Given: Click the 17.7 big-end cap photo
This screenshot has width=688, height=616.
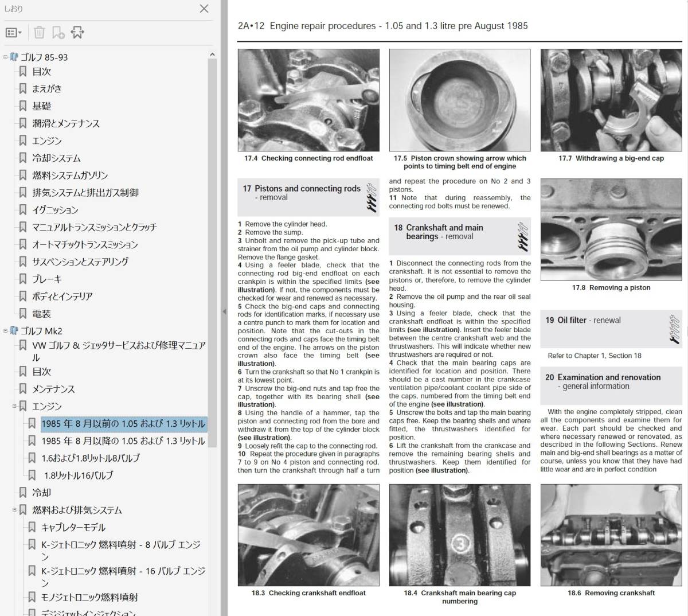Looking at the screenshot, I should click(x=611, y=100).
